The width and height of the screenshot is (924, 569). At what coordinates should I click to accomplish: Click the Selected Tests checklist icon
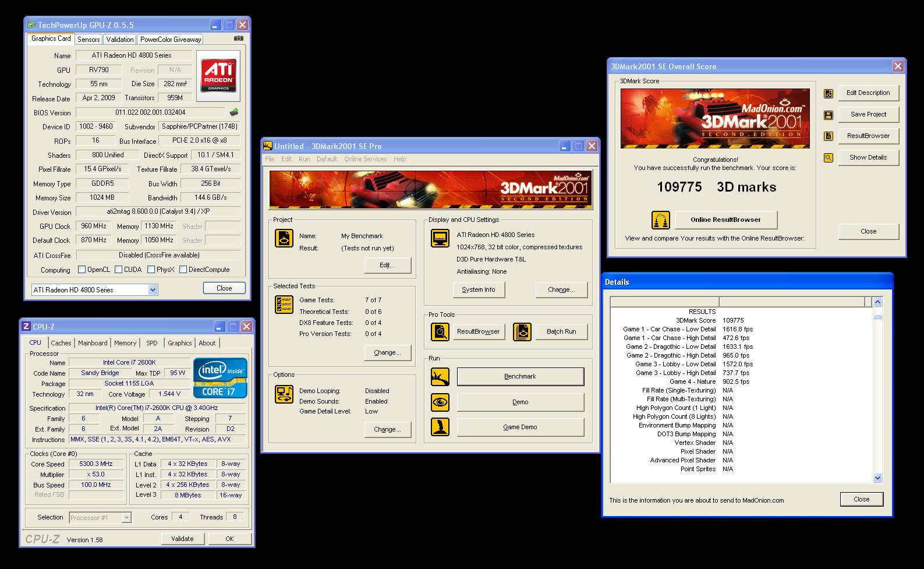[x=284, y=305]
